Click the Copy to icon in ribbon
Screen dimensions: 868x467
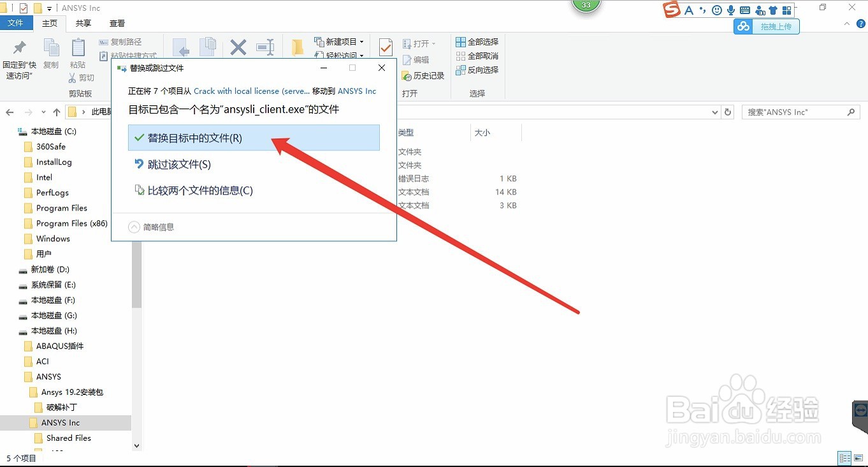click(208, 47)
